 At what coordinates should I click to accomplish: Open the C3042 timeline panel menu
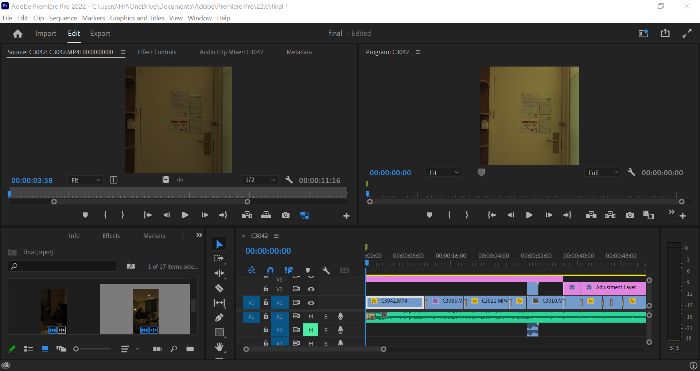[x=276, y=236]
